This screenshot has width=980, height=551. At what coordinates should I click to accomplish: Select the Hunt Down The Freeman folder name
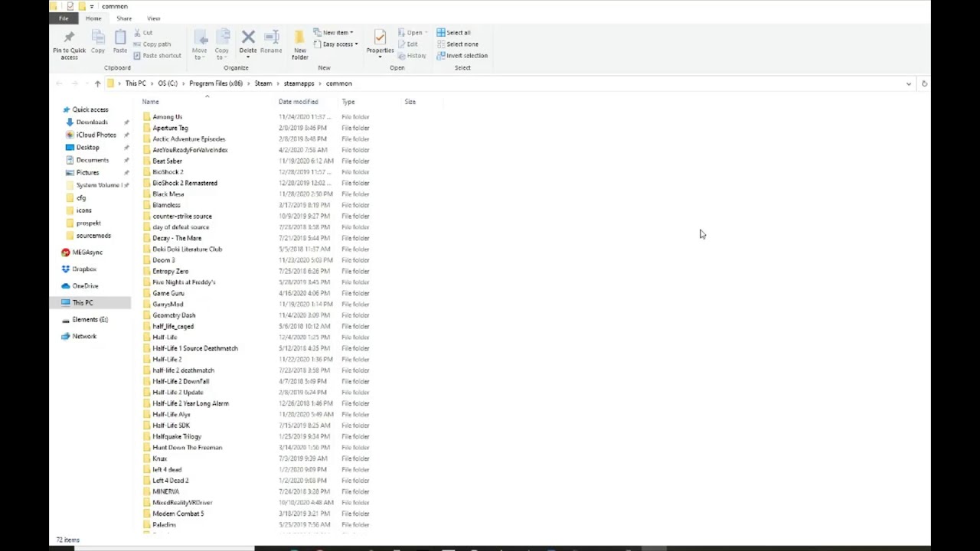point(187,448)
